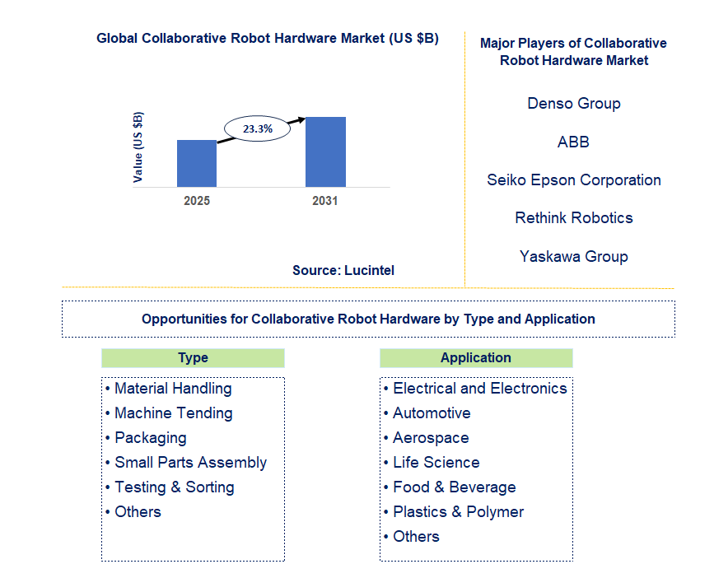Select Denso Group in major players list
728x578 pixels.
click(574, 103)
